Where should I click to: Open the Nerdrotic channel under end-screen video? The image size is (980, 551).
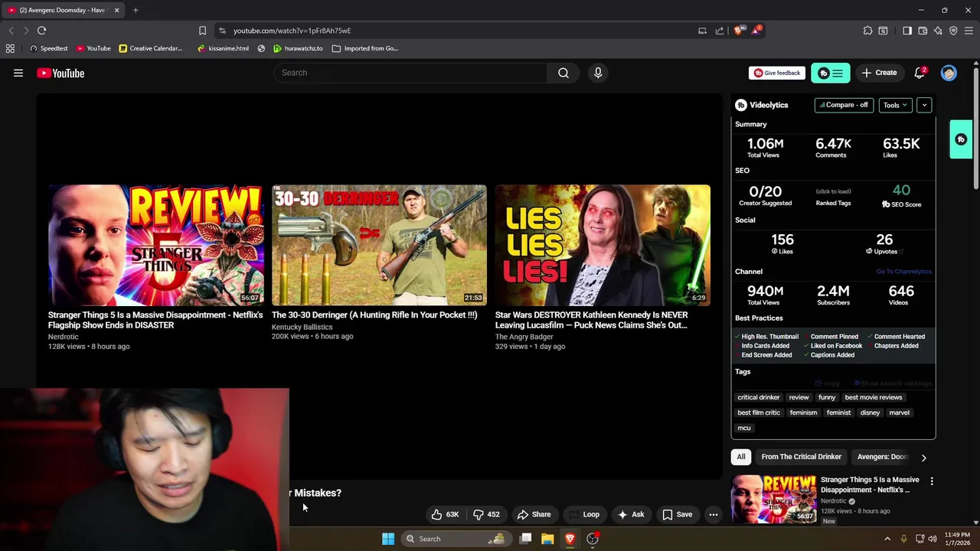(64, 337)
